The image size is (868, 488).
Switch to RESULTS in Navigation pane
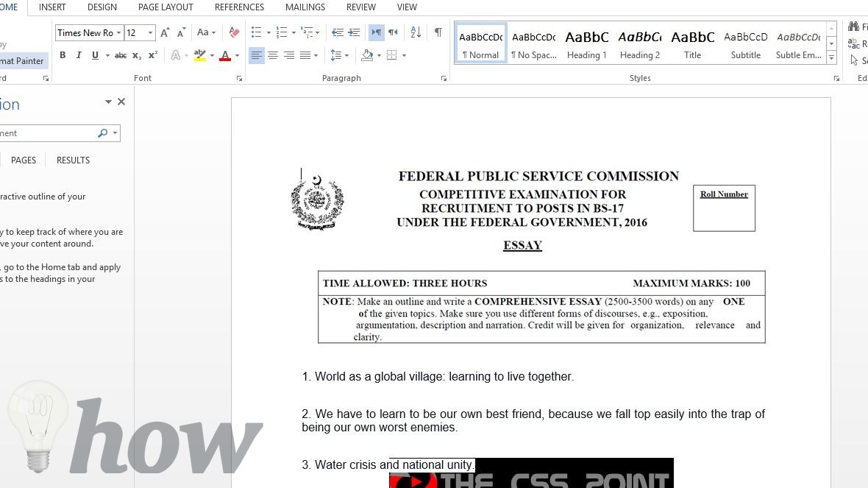tap(73, 160)
